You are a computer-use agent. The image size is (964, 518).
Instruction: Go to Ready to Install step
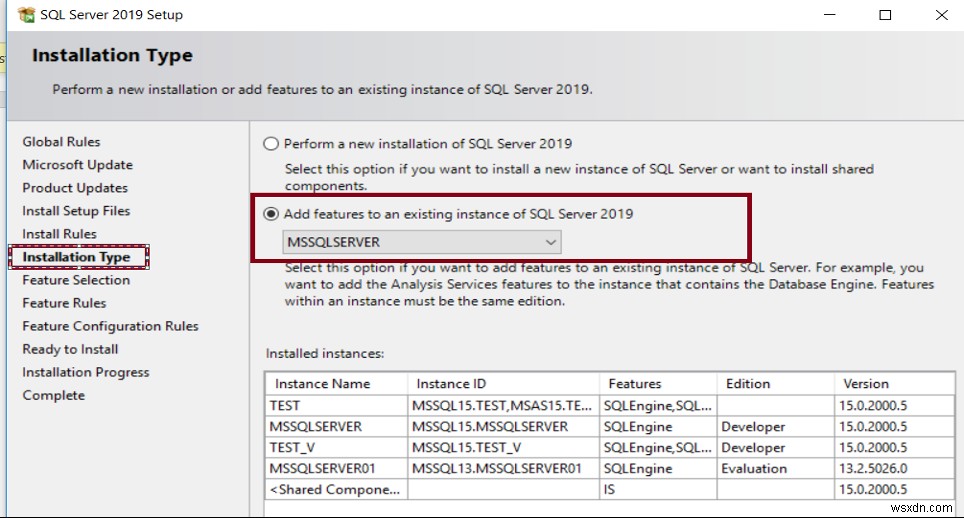70,349
